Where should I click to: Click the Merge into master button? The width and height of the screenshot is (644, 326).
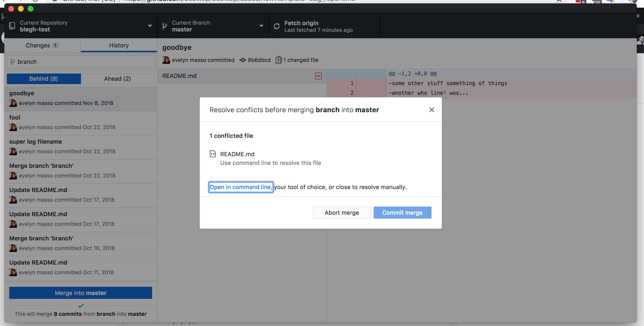pyautogui.click(x=80, y=293)
